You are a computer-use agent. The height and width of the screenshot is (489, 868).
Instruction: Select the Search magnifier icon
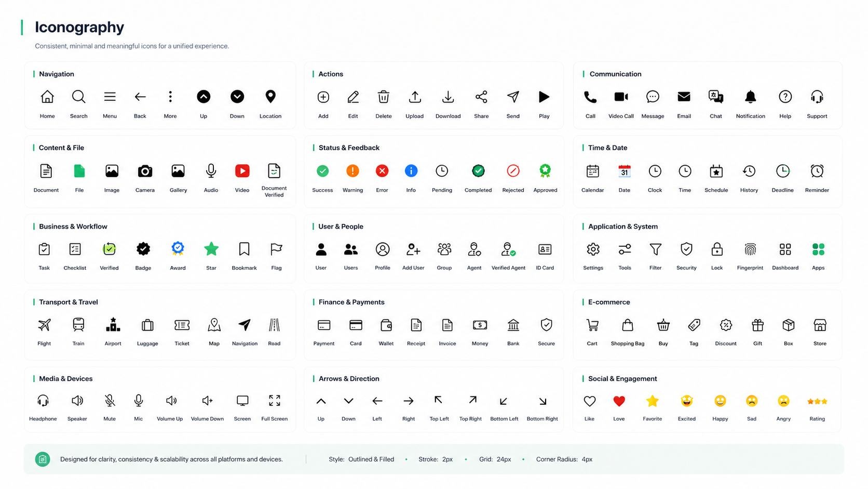click(x=78, y=97)
